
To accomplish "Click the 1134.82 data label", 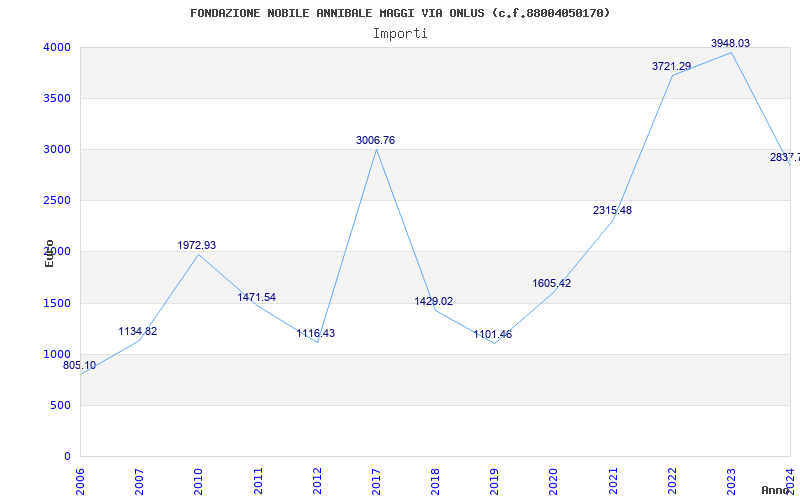I will [x=138, y=332].
